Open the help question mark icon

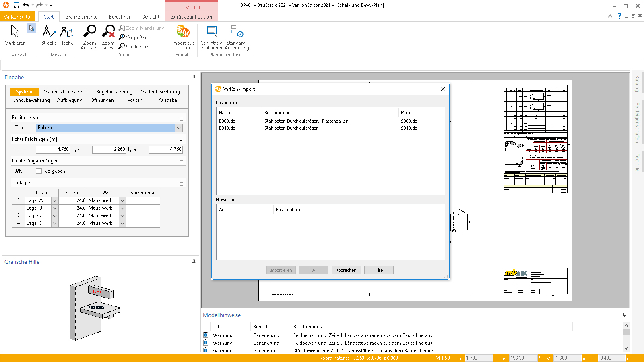coord(619,16)
